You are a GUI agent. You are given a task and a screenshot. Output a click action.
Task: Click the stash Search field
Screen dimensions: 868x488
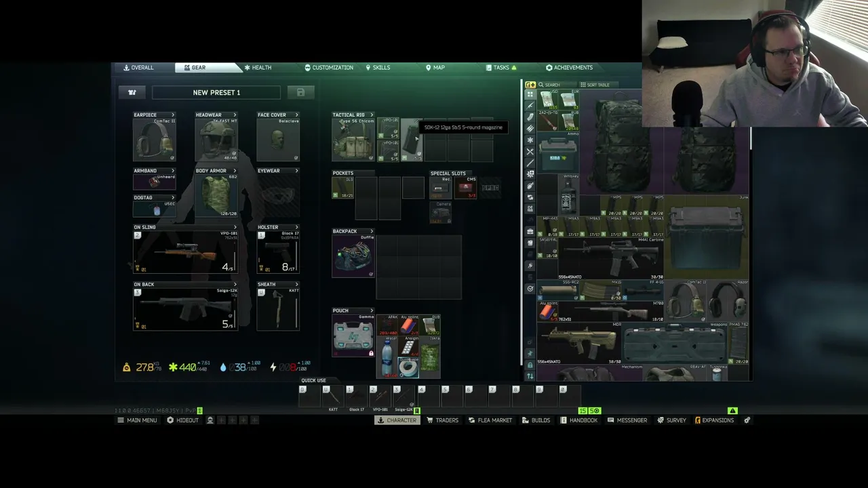click(x=556, y=85)
